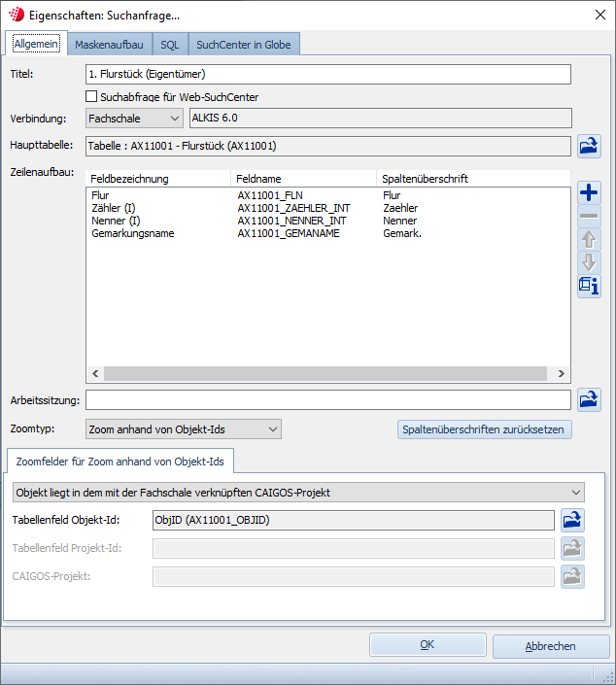616x685 pixels.
Task: Click the Titel input field
Action: coord(328,74)
